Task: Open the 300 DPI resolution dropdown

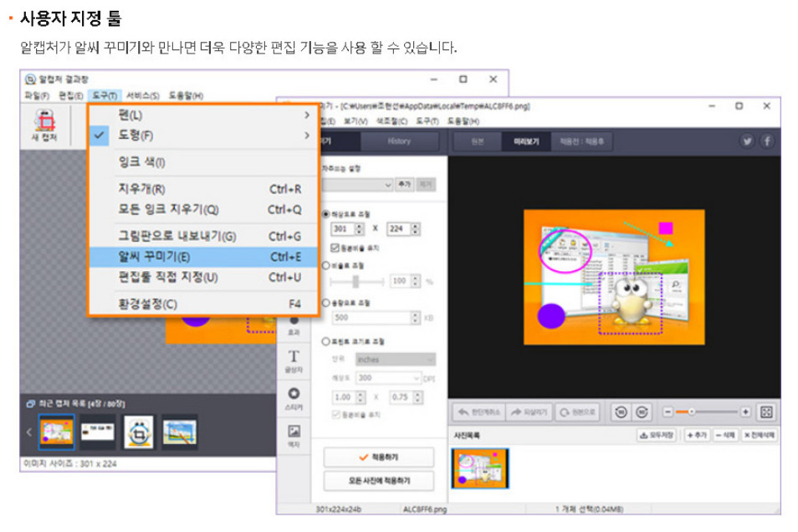Action: [x=388, y=378]
